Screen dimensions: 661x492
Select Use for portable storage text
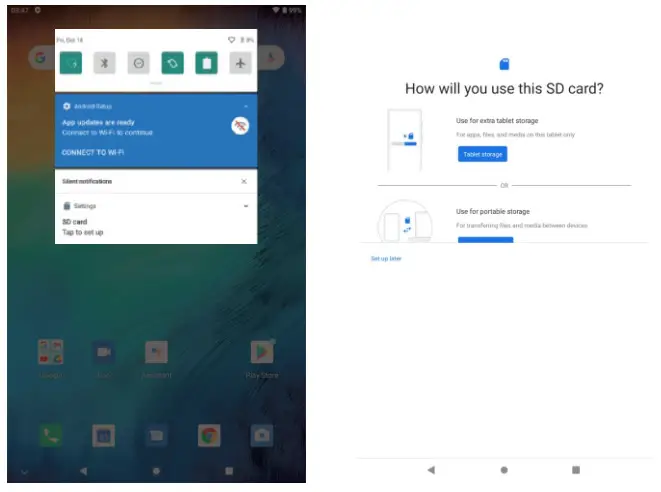click(493, 211)
